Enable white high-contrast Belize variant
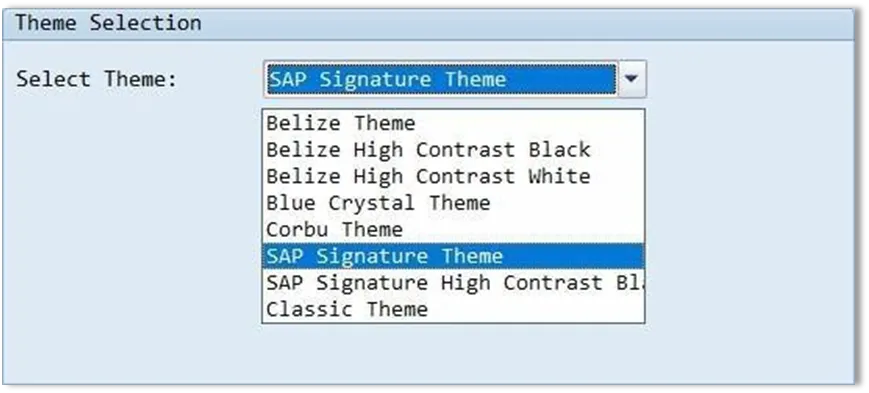This screenshot has height=393, width=869. (x=453, y=176)
